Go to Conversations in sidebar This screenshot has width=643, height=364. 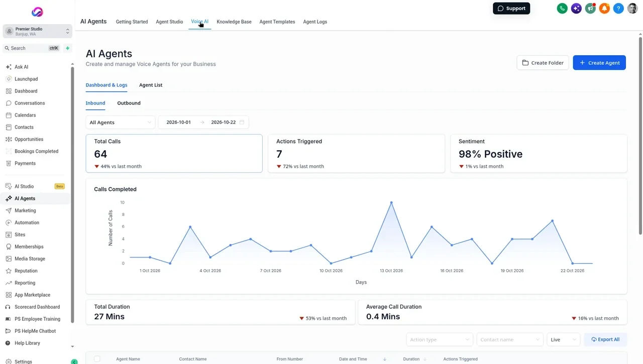(x=30, y=103)
